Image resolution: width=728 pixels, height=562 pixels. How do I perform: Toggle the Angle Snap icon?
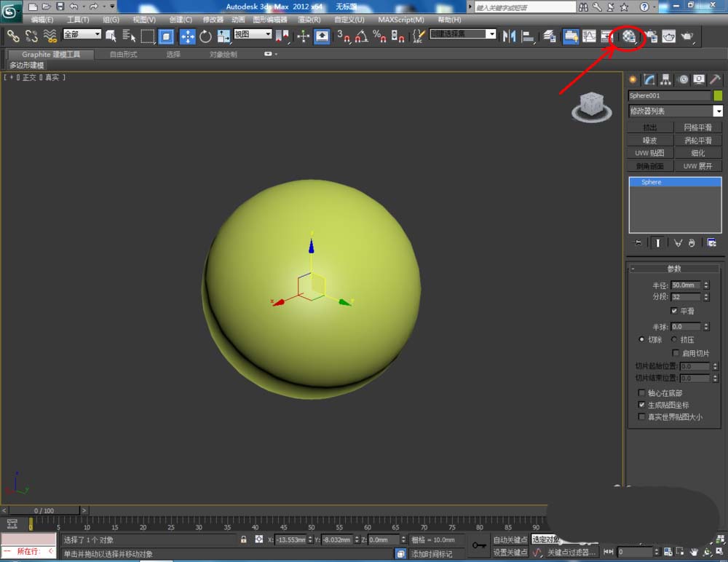pos(362,36)
